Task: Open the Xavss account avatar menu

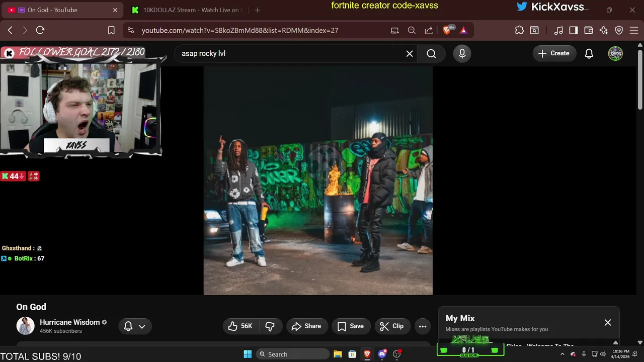Action: click(615, 53)
